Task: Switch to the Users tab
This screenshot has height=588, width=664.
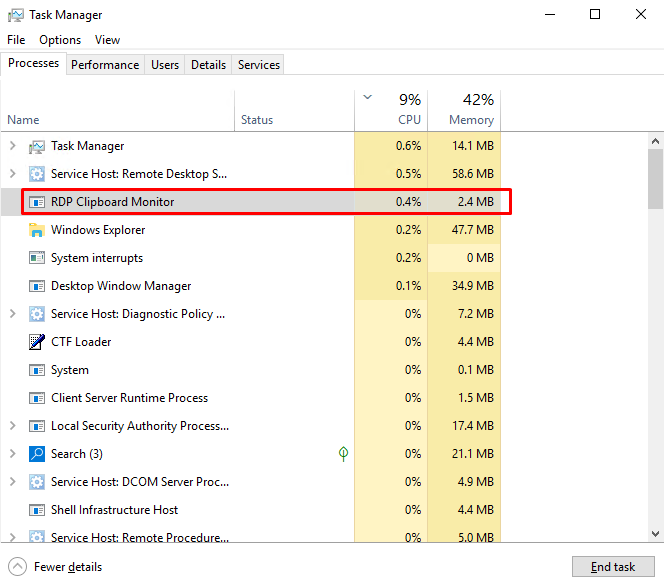Action: tap(165, 65)
